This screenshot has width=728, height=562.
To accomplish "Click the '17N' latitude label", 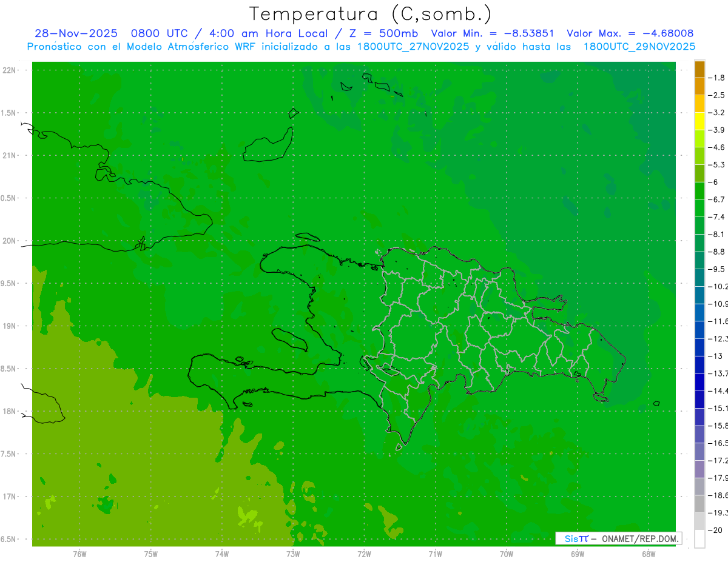I will [x=9, y=497].
